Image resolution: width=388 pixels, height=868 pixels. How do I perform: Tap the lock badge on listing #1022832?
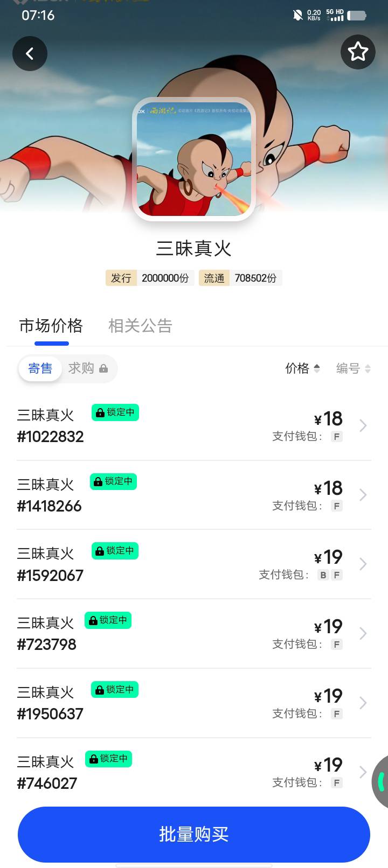pos(115,412)
